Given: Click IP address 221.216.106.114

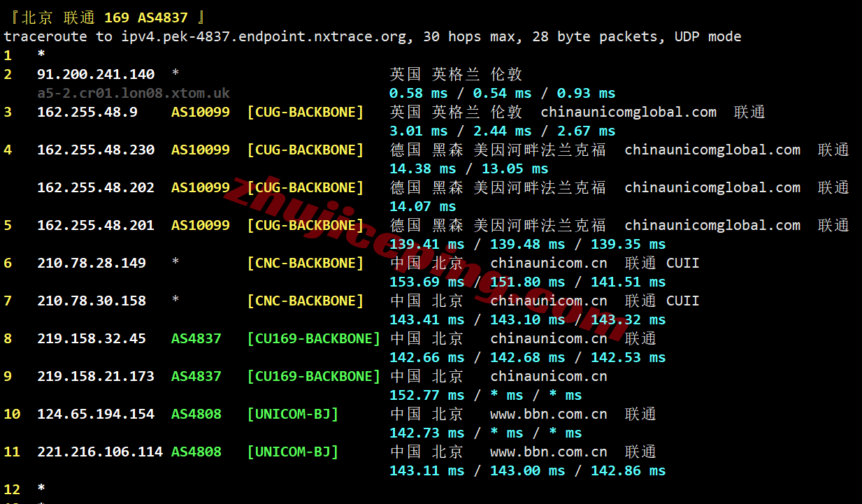Looking at the screenshot, I should tap(100, 452).
